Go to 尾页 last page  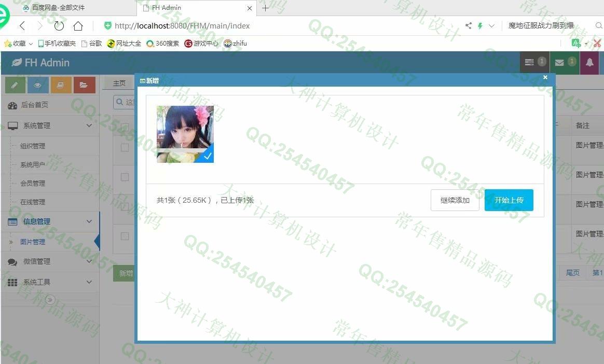coord(573,273)
